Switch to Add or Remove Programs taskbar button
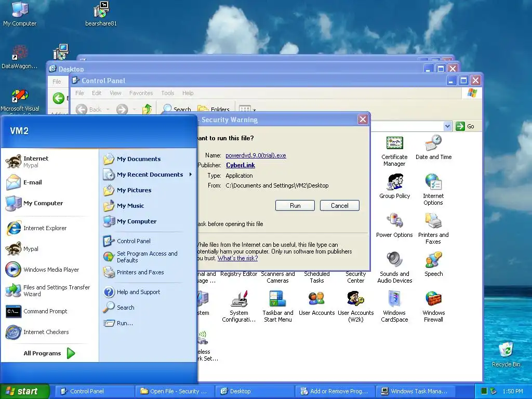 pos(335,391)
